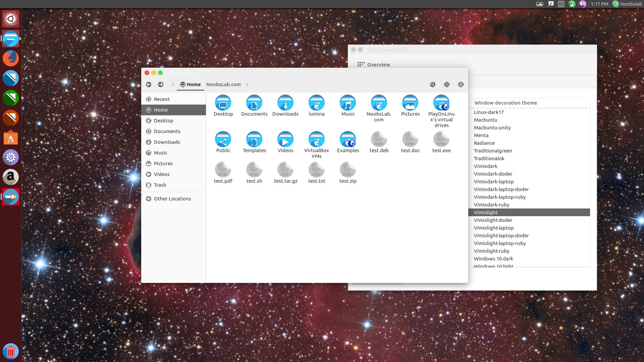Screen dimensions: 644x362
Task: Select the Windows 10 dark theme
Action: tap(493, 258)
